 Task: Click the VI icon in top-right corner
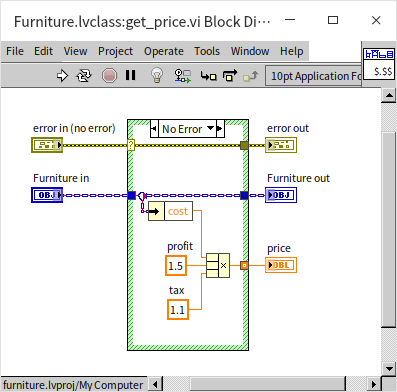(379, 63)
